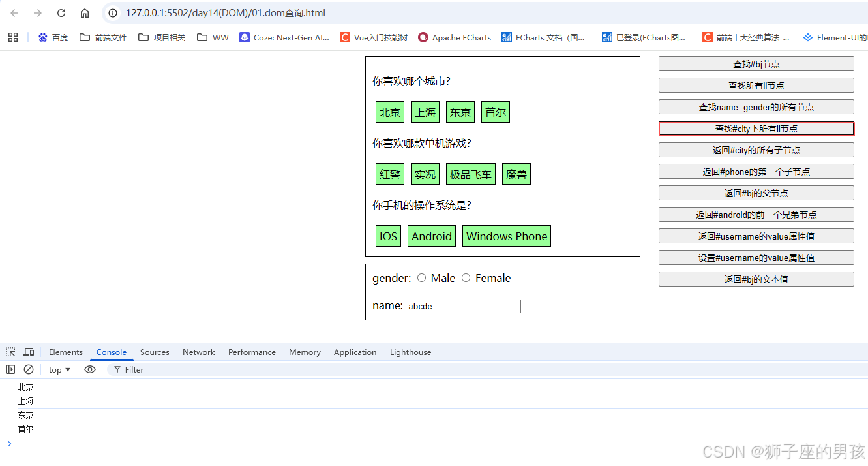This screenshot has height=466, width=868.
Task: Click the 上海 city item
Action: click(425, 112)
